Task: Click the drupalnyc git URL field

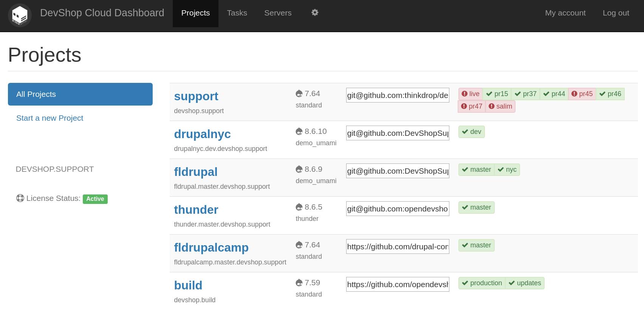Action: [x=398, y=133]
